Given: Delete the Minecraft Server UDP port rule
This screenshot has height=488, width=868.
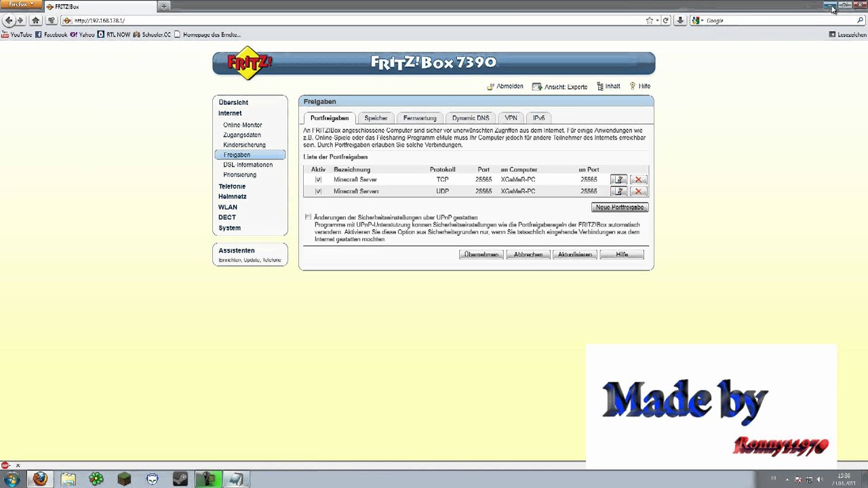Looking at the screenshot, I should pos(638,191).
